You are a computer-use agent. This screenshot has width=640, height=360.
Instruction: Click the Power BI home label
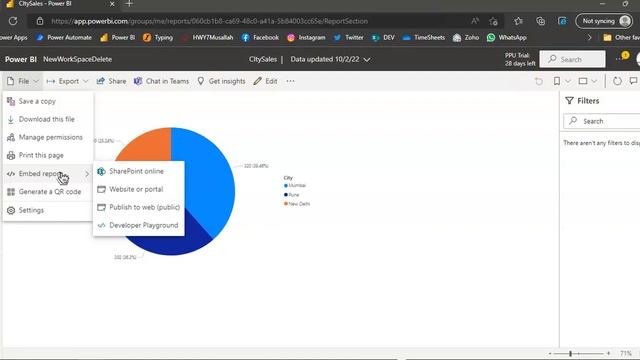coord(21,59)
